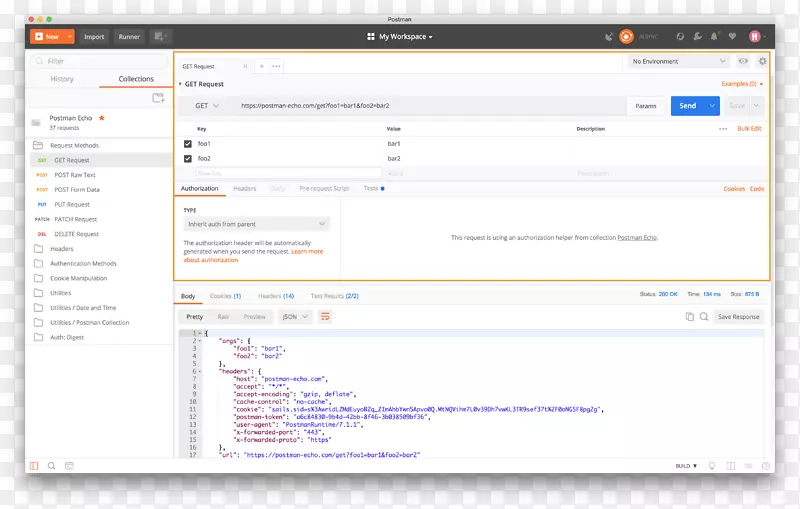Open the settings wrench icon
This screenshot has height=509, width=800.
pyautogui.click(x=697, y=37)
